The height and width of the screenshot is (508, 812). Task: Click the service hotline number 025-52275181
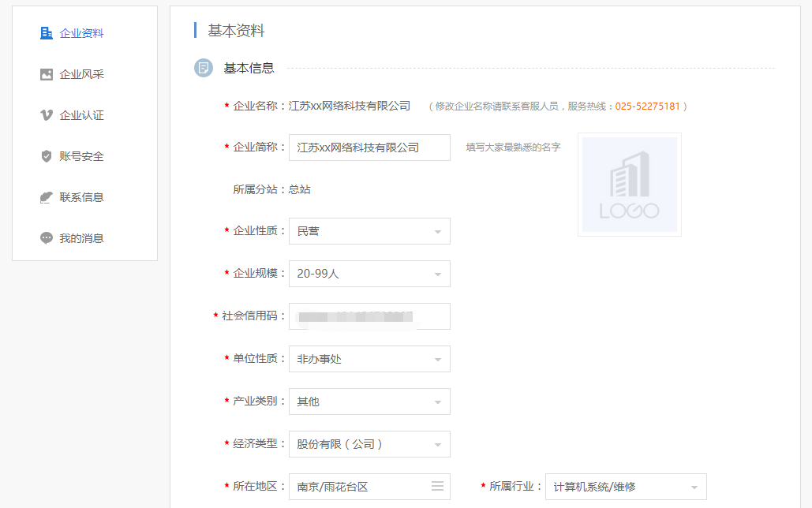tap(647, 106)
